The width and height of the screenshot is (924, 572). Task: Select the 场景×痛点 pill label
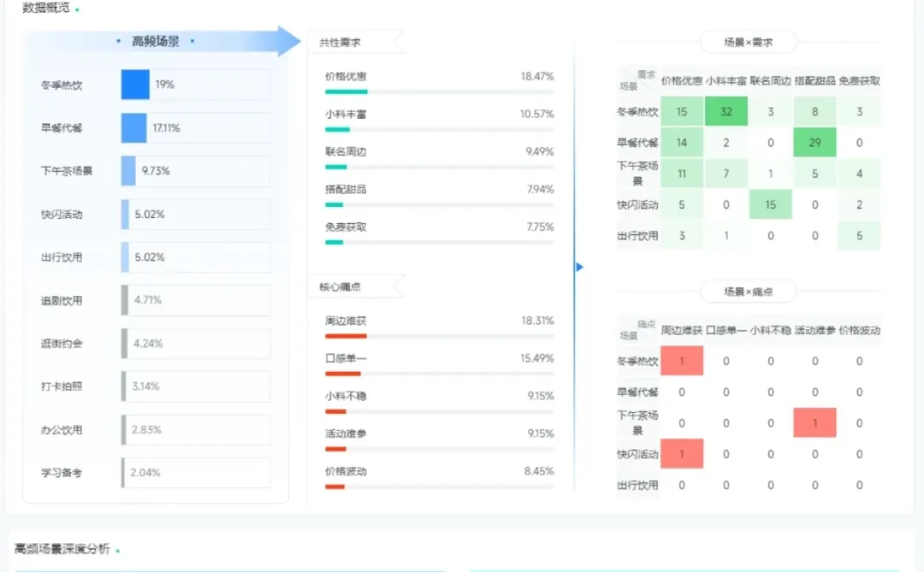748,292
